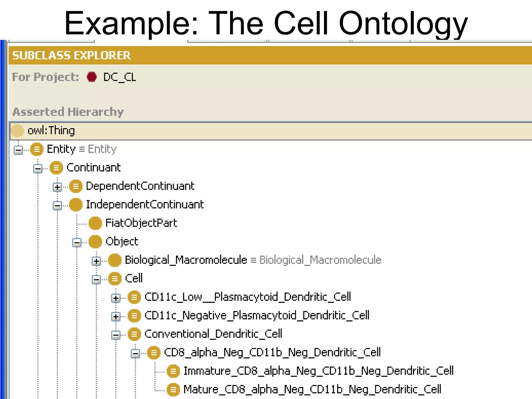Click the IndependentContinuant class icon
The width and height of the screenshot is (532, 399).
tap(76, 205)
